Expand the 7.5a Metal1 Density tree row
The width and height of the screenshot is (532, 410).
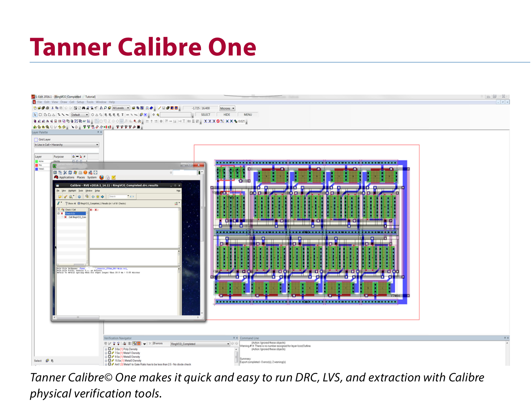click(x=106, y=353)
